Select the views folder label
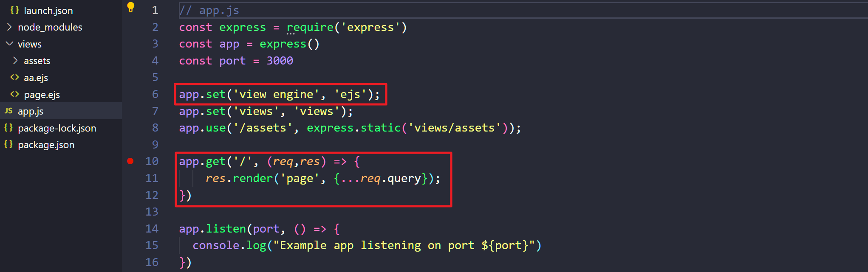 pyautogui.click(x=29, y=44)
